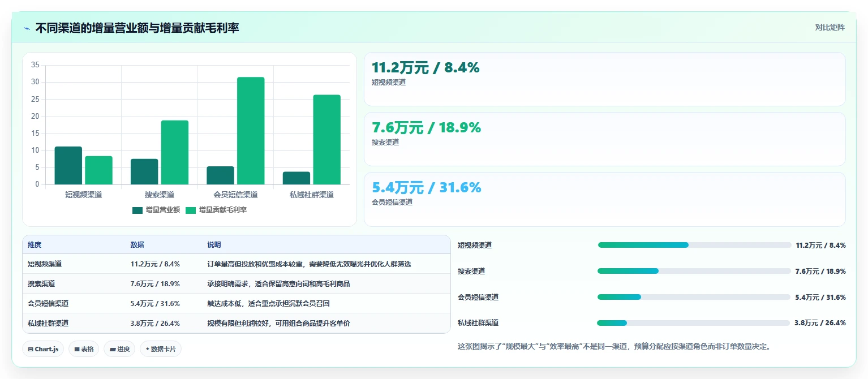
Task: Select the 5.4万元 / 31.6% data card
Action: pos(604,199)
